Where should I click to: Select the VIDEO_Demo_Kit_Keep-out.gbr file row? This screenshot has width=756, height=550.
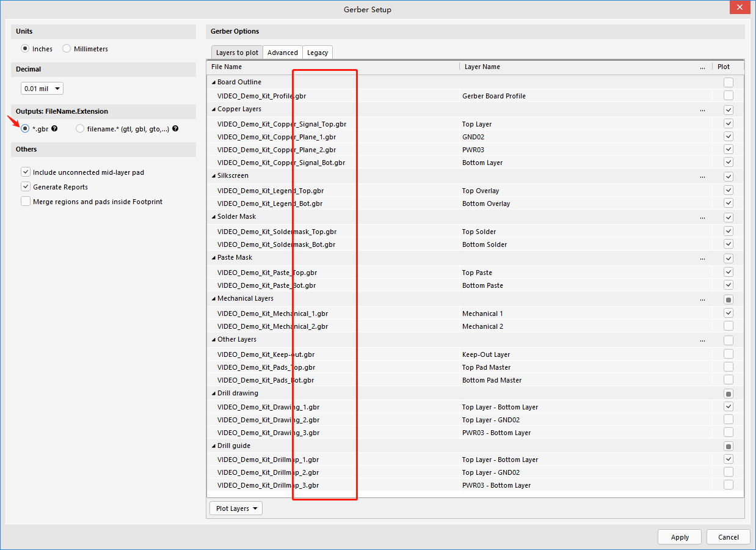(266, 354)
